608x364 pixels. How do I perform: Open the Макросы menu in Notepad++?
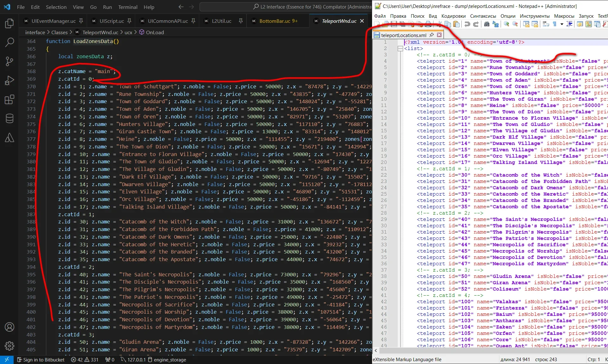pyautogui.click(x=564, y=16)
